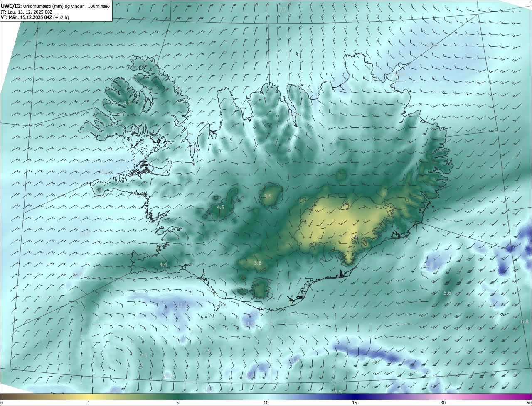Click the "0" label on the color scale

[2, 403]
